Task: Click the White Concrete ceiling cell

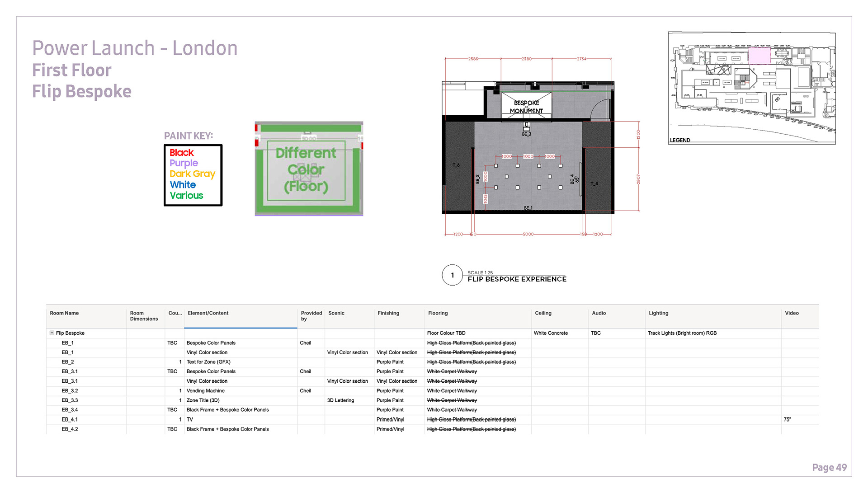Action: [x=550, y=333]
